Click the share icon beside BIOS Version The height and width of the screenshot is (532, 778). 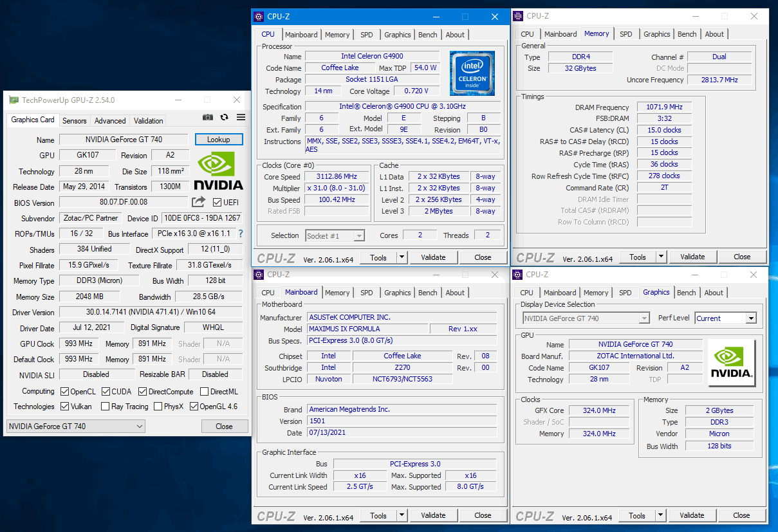[199, 202]
